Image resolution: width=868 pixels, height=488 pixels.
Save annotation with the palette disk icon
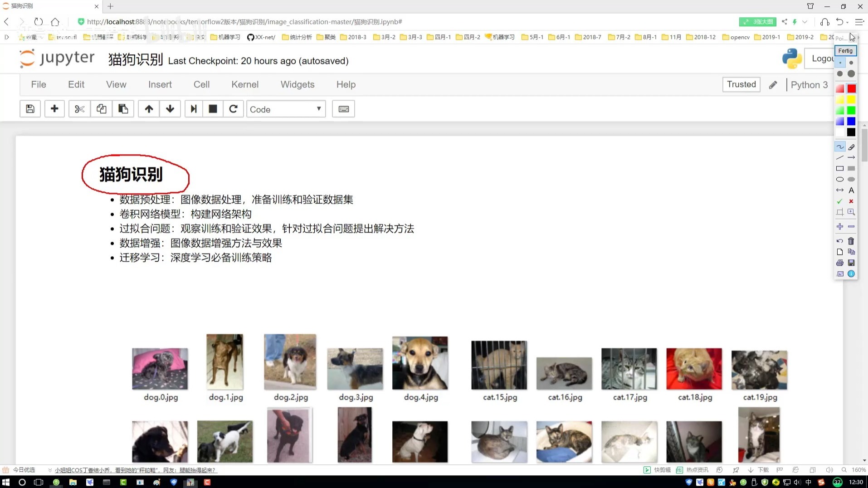coord(851,263)
